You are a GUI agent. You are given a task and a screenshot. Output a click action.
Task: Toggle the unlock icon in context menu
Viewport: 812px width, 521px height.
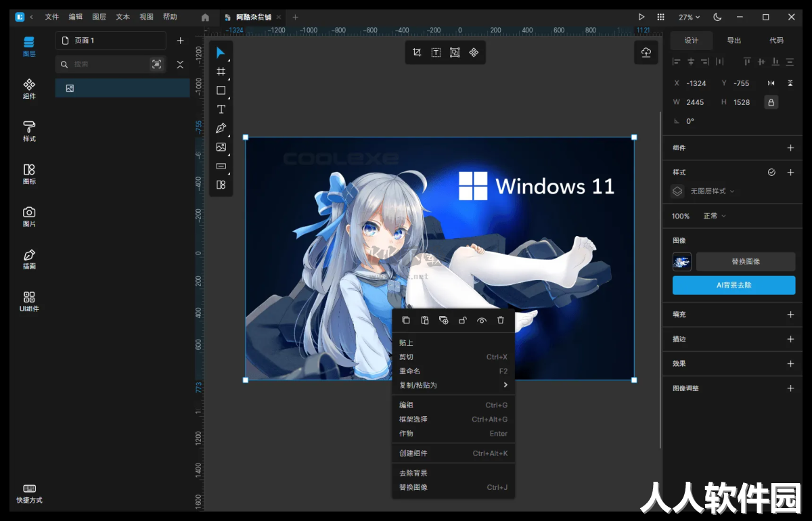coord(463,320)
